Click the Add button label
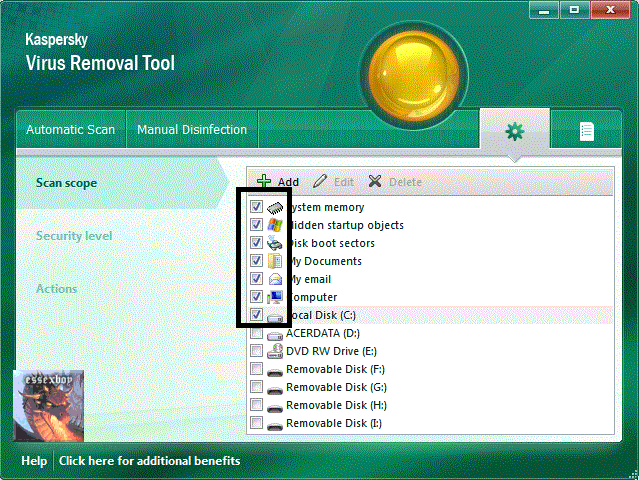This screenshot has width=639, height=480. [x=288, y=182]
